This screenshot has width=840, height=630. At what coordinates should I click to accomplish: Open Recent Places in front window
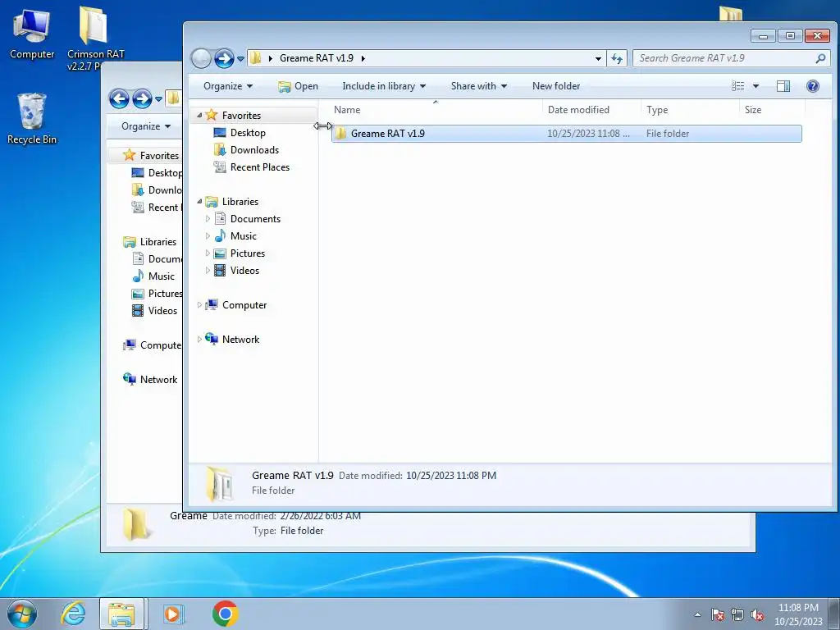click(x=260, y=167)
